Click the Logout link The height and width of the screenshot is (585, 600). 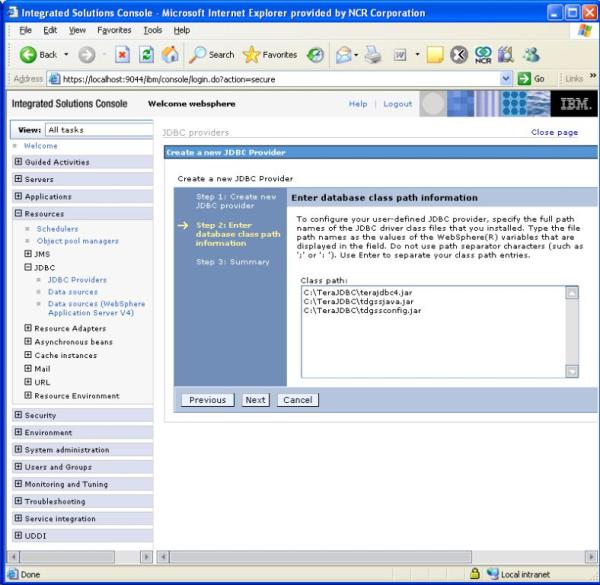[x=398, y=104]
